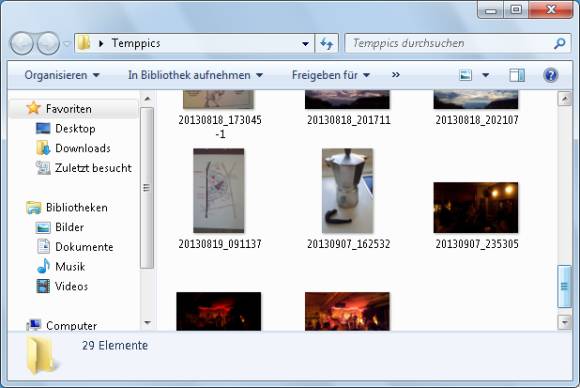
Task: Click the search magnifier icon
Action: coord(559,43)
